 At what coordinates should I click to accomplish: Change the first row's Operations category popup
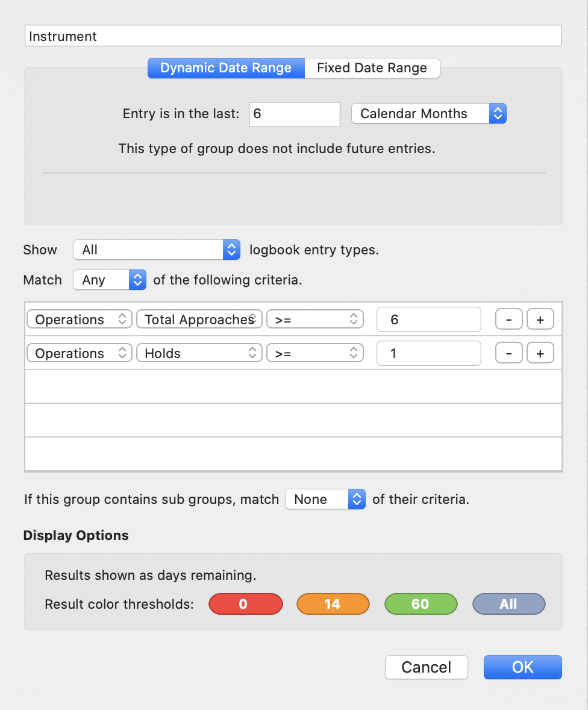[80, 319]
